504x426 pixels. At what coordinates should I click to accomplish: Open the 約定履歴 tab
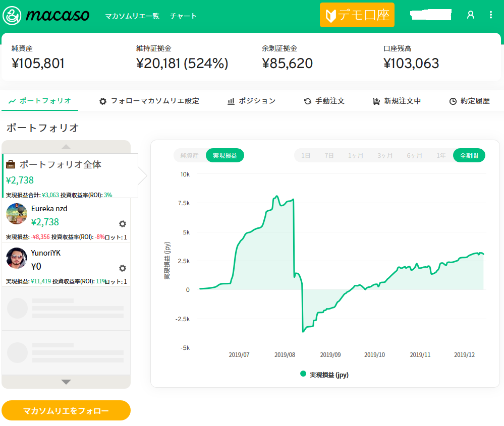[x=469, y=101]
